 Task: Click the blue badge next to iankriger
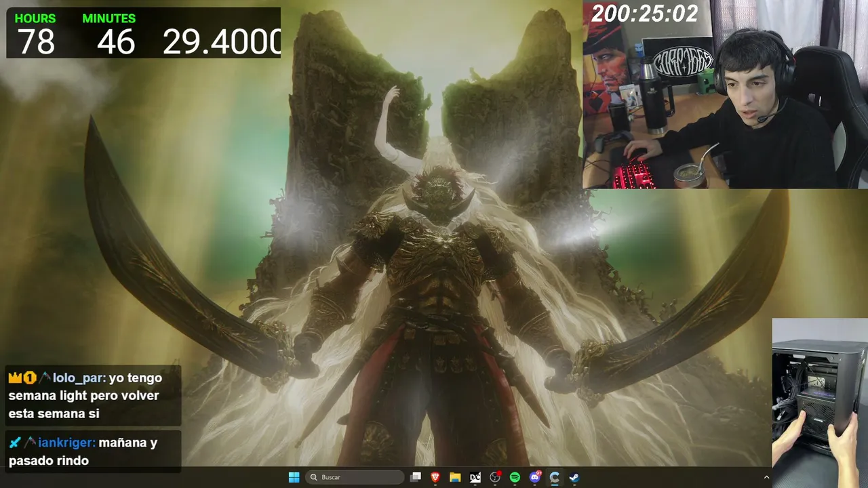point(15,443)
